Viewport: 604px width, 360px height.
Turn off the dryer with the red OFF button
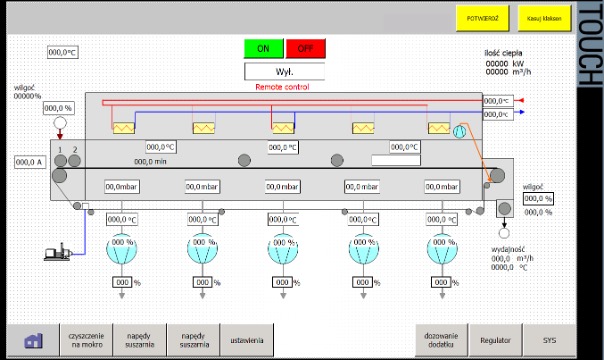point(305,49)
